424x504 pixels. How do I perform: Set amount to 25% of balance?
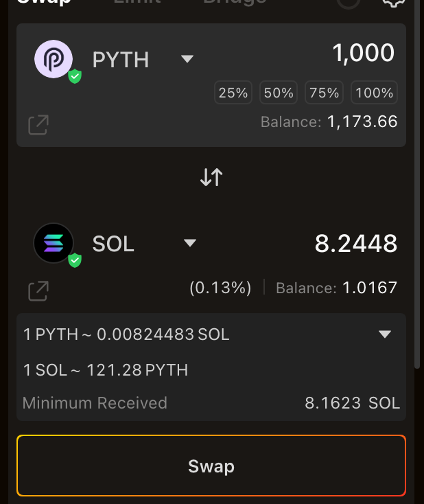(x=233, y=93)
